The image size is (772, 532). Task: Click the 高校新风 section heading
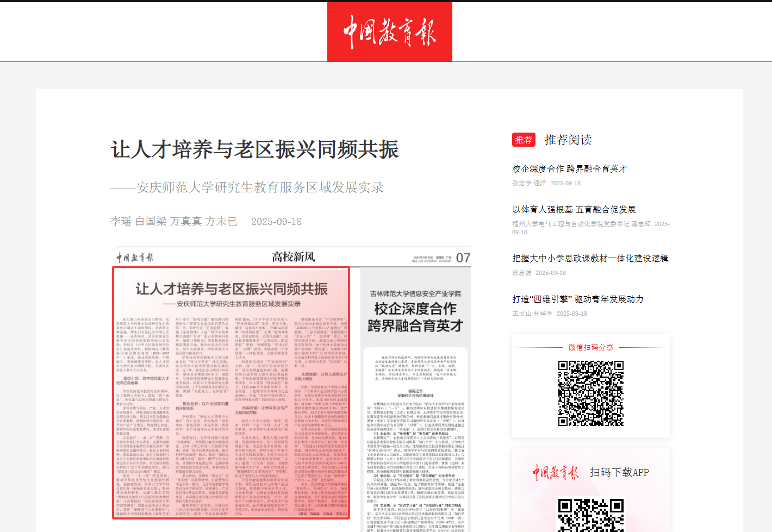pyautogui.click(x=293, y=257)
